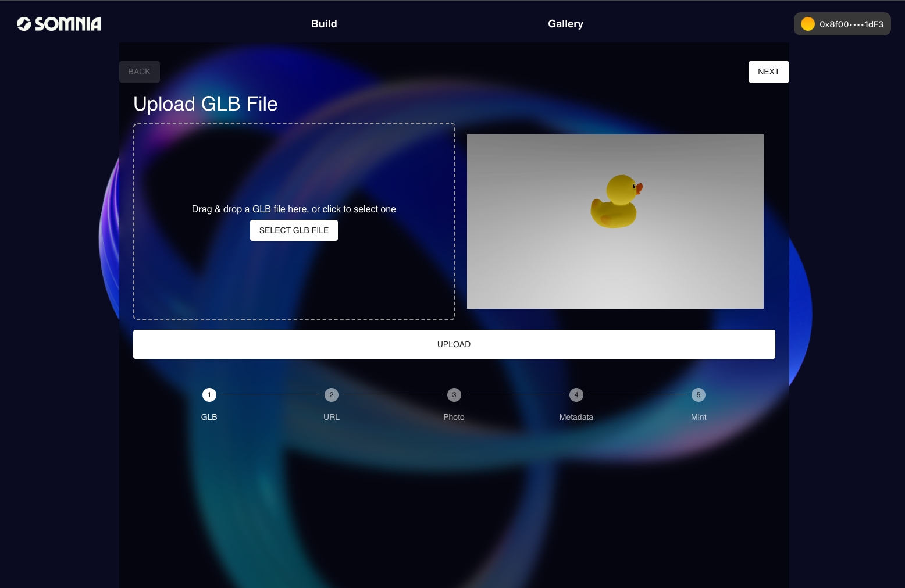Select step 1 GLB circle
This screenshot has width=905, height=588.
pos(209,395)
